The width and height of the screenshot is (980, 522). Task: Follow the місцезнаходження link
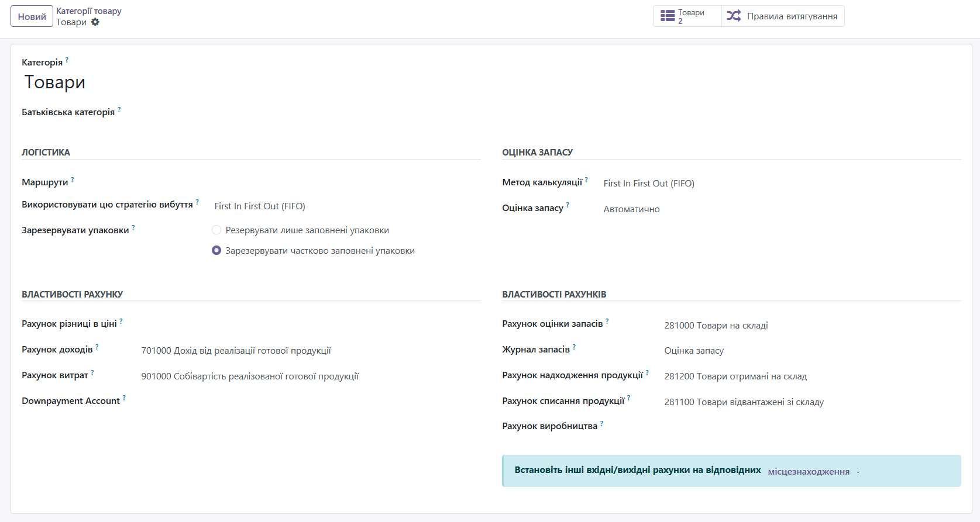coord(808,472)
